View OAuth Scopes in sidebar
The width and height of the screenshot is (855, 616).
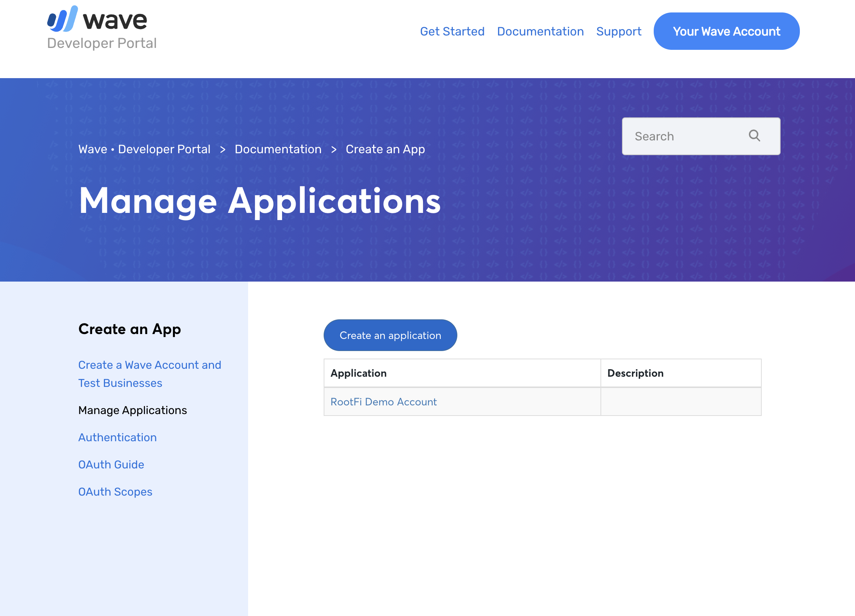115,492
